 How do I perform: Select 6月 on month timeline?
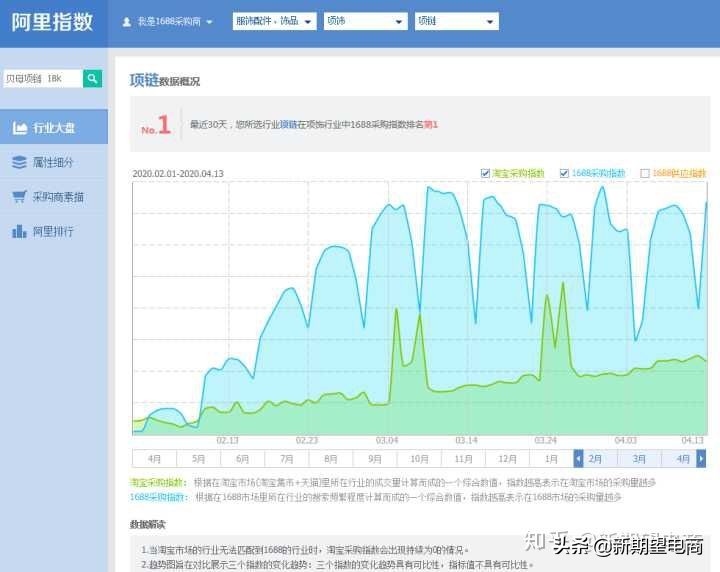click(x=242, y=459)
